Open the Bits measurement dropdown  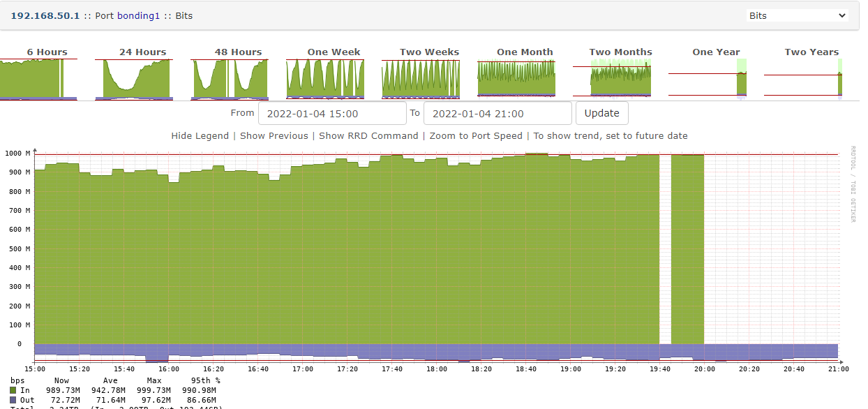pos(797,15)
